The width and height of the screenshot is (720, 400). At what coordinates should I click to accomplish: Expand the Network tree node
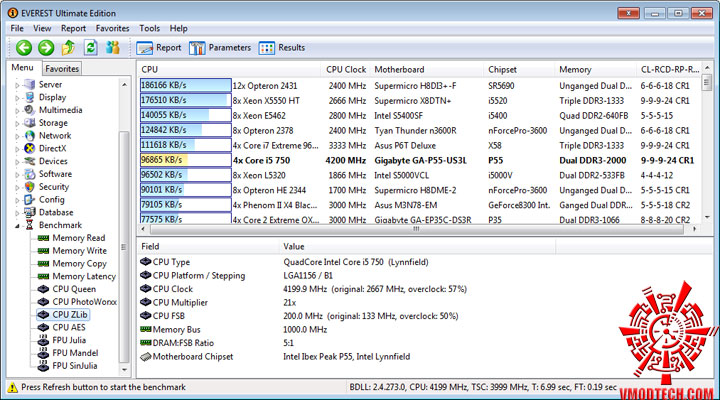coord(17,136)
